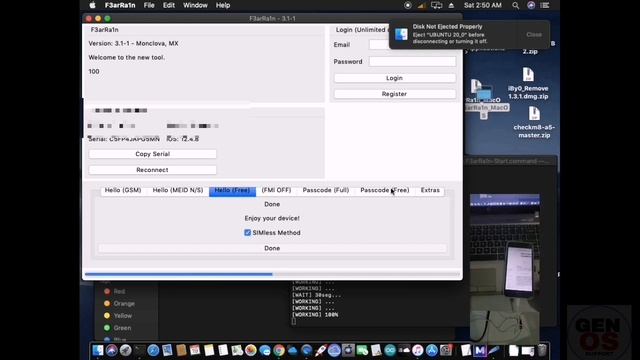Switch to Hello (GSM) tab
Viewport: 640px width, 360px height.
123,190
